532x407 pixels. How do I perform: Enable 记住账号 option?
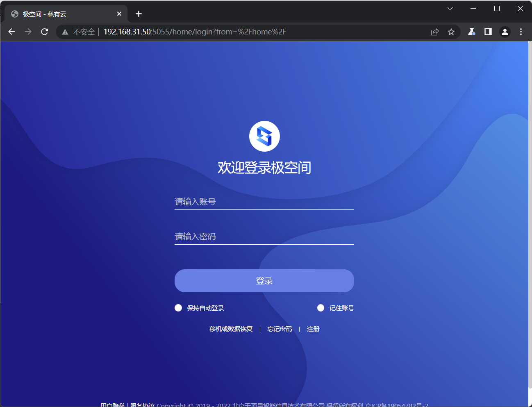(321, 308)
